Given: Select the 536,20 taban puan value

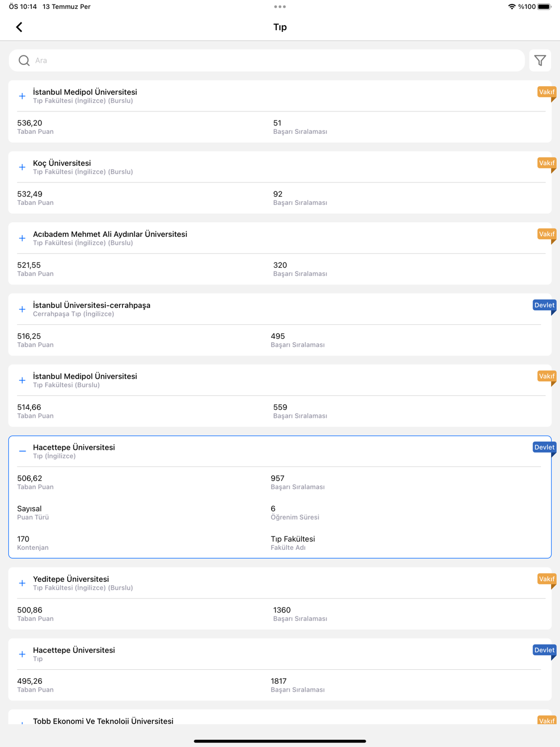Looking at the screenshot, I should 30,123.
